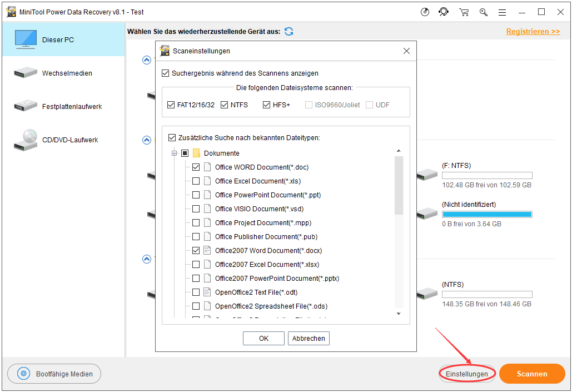Toggle 'Zusätzliche Suche nach bekannten Dateitypen' checkbox
The image size is (572, 392).
172,137
